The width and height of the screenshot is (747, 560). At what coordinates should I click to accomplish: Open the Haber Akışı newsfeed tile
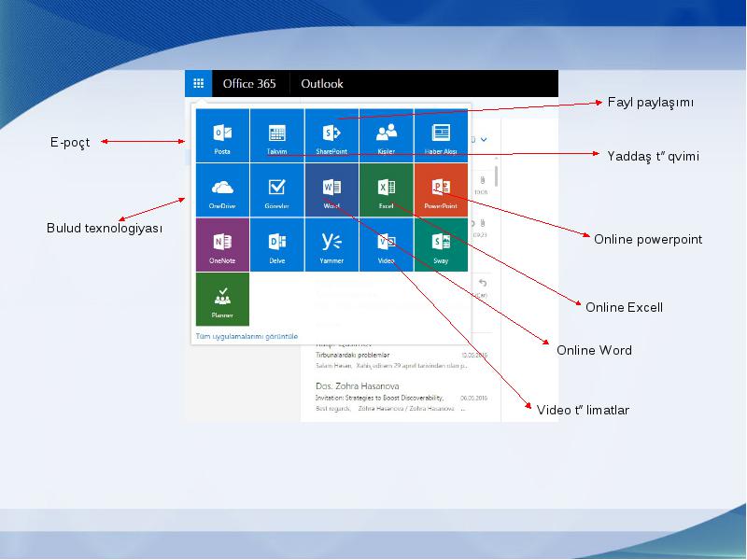pyautogui.click(x=441, y=135)
